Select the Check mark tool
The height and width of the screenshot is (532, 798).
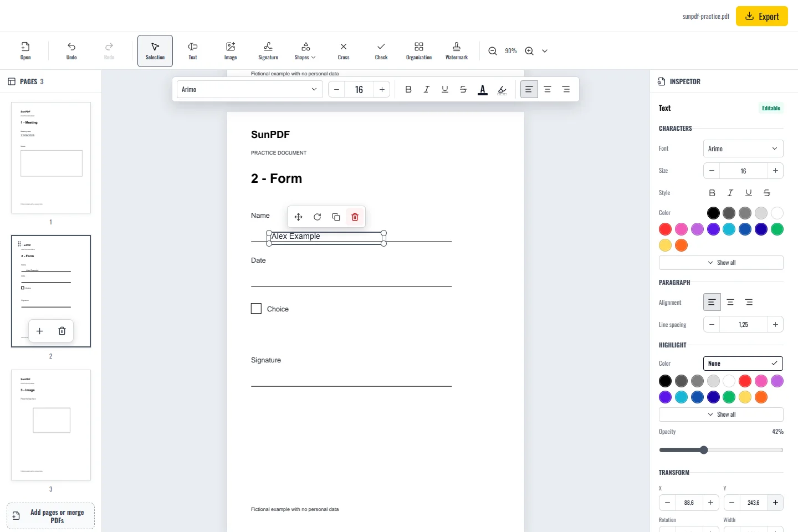tap(381, 51)
